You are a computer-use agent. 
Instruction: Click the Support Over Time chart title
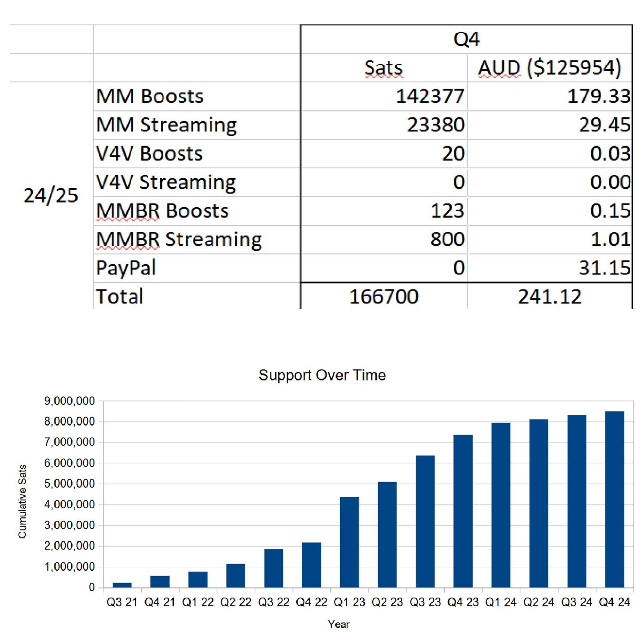[322, 375]
